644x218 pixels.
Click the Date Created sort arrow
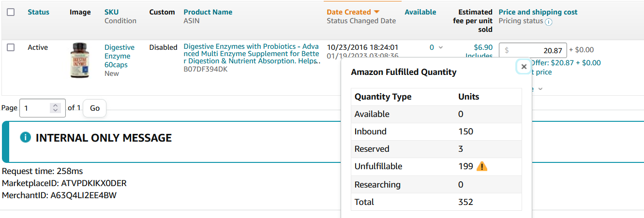[377, 12]
